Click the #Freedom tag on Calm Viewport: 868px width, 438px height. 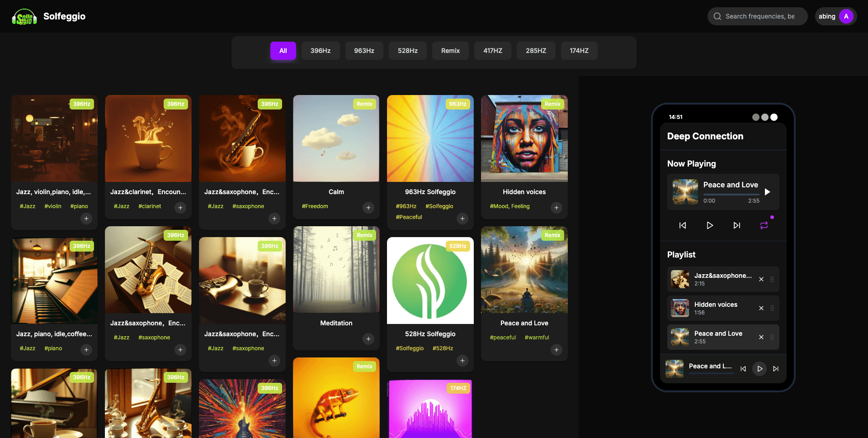tap(315, 206)
